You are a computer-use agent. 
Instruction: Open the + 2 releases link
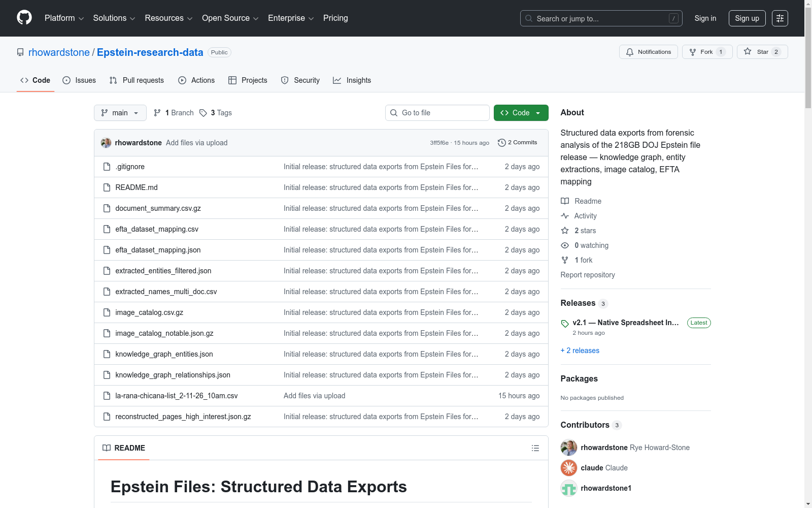[580, 351]
